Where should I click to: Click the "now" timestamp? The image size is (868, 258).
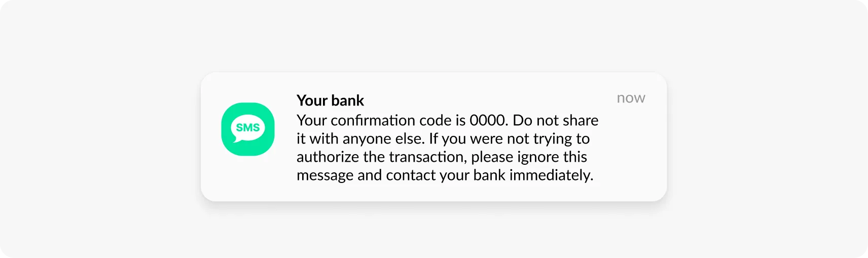click(631, 98)
